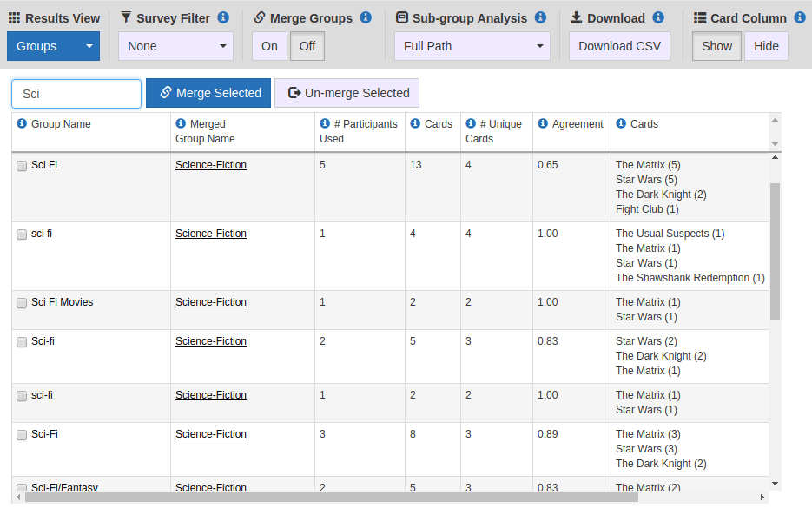Viewport: 812px width, 515px height.
Task: Click the Sub-group Analysis info icon
Action: [541, 17]
